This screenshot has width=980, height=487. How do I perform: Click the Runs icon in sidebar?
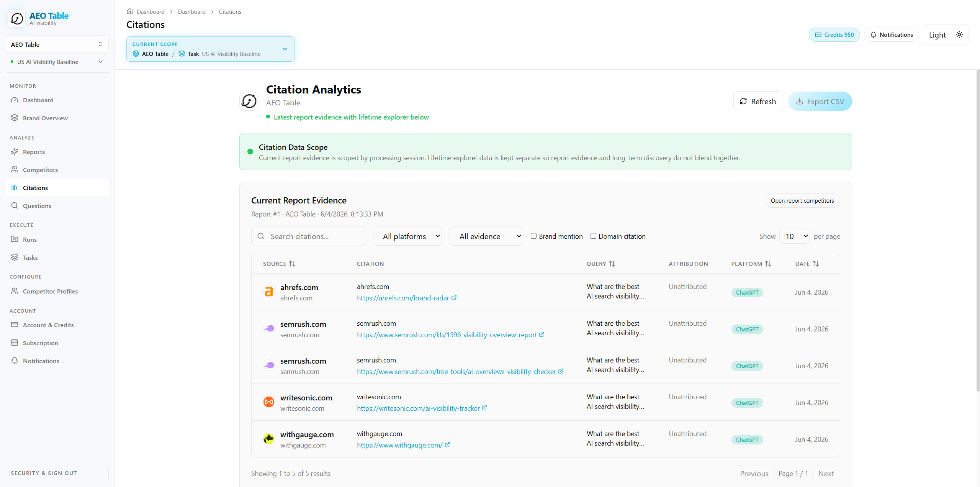(x=15, y=239)
